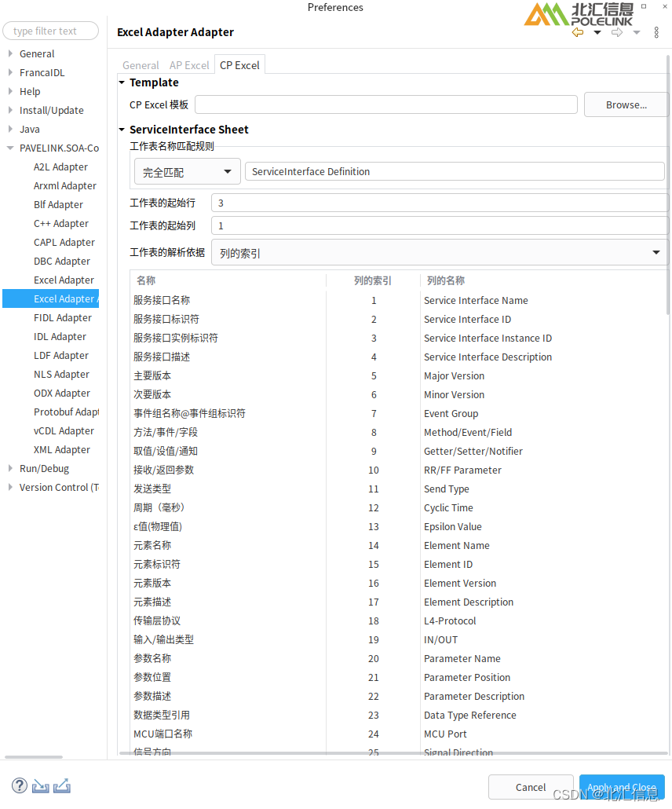Select the Service Interface Name row
This screenshot has height=809, width=672.
tap(398, 300)
